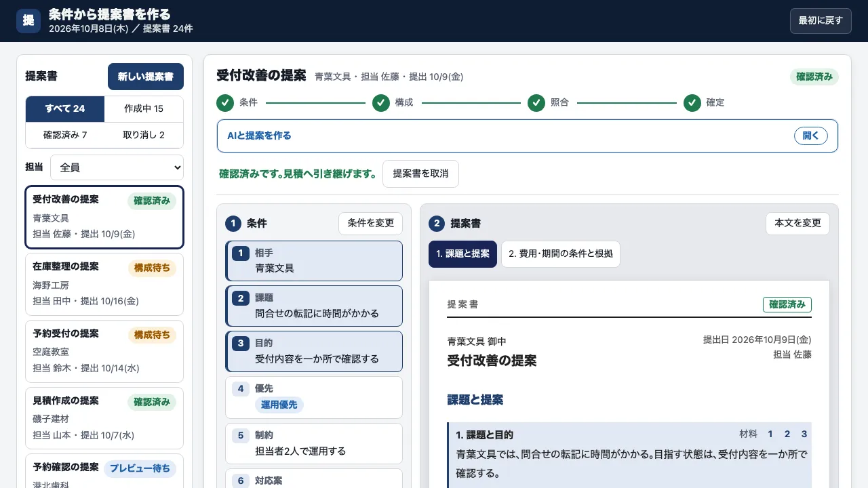This screenshot has height=488, width=868.
Task: Click 確認済み badge in detail header
Action: click(814, 77)
